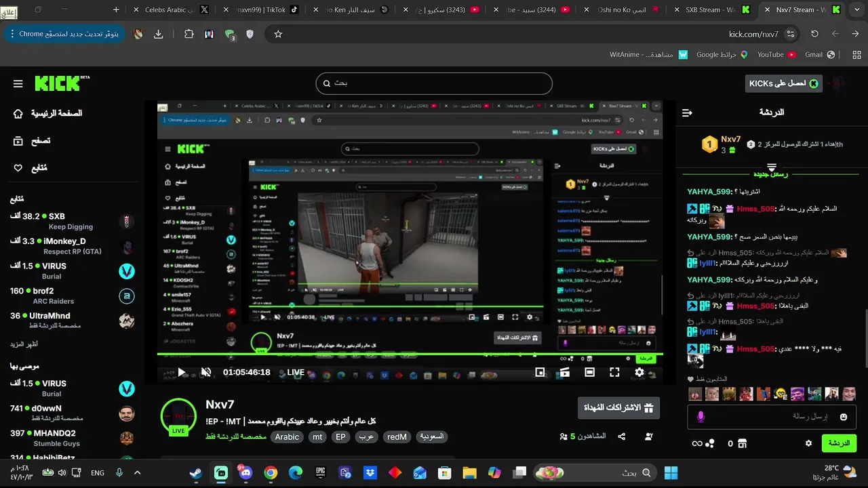The height and width of the screenshot is (488, 868).
Task: Expand the show more following list
Action: point(24,344)
